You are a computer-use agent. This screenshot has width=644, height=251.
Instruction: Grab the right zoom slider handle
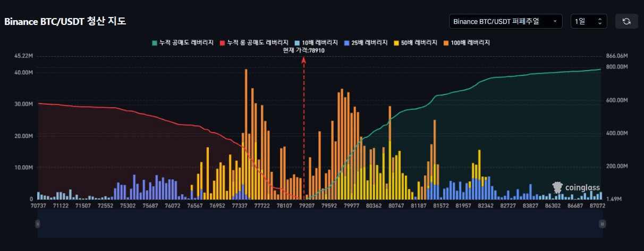point(603,224)
